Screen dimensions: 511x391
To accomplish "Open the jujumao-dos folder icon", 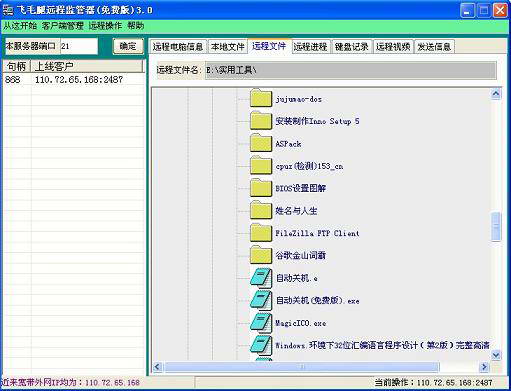I will pyautogui.click(x=261, y=98).
